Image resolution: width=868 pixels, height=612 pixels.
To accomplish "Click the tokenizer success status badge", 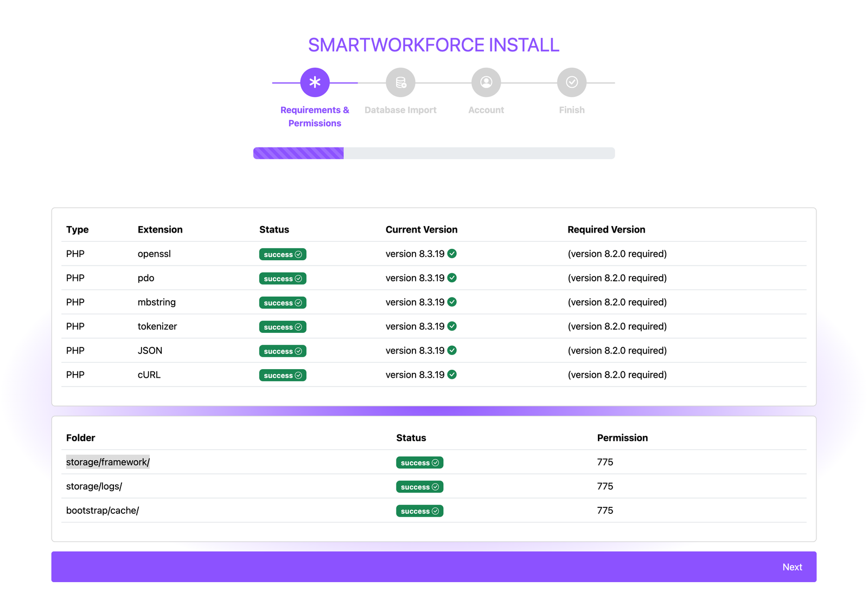I will (x=283, y=327).
